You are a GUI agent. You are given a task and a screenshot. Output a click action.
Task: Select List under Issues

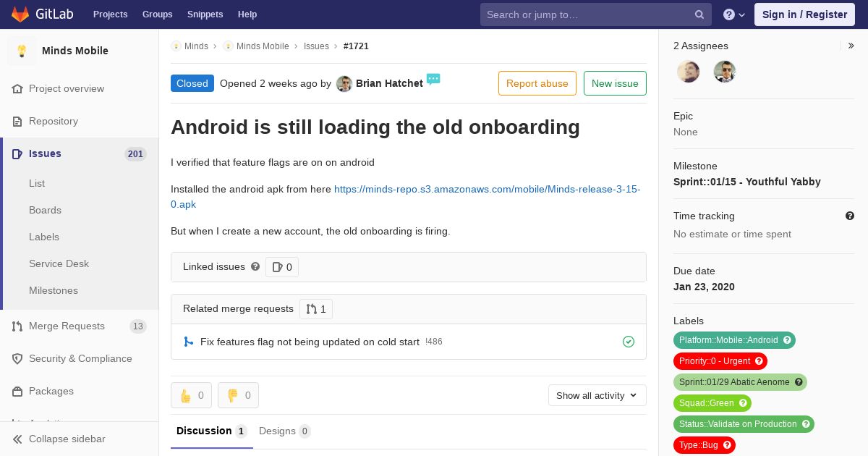pyautogui.click(x=37, y=184)
